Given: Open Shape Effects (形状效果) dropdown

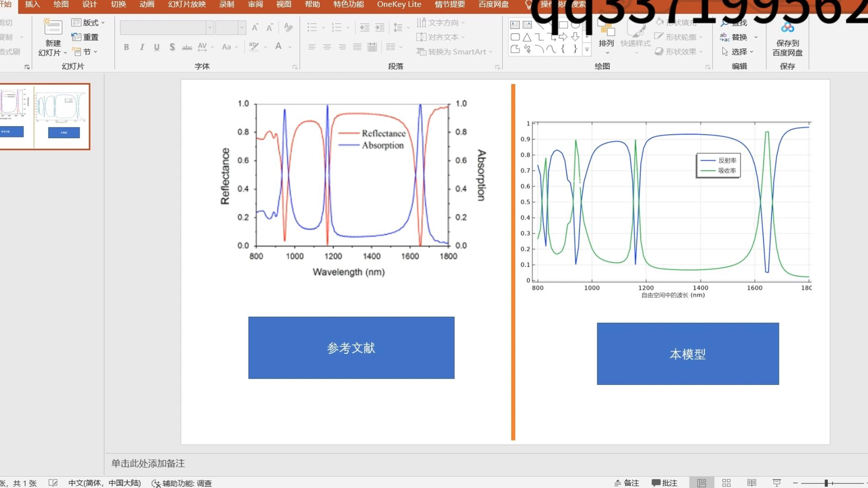Looking at the screenshot, I should (679, 52).
